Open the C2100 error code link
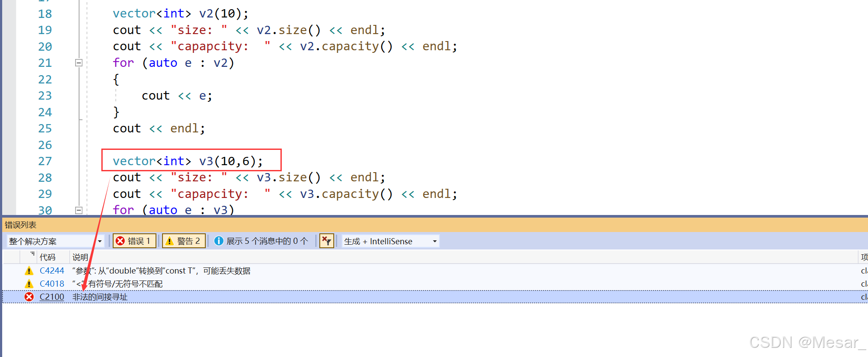Screen dimensions: 868x357 click(x=52, y=297)
